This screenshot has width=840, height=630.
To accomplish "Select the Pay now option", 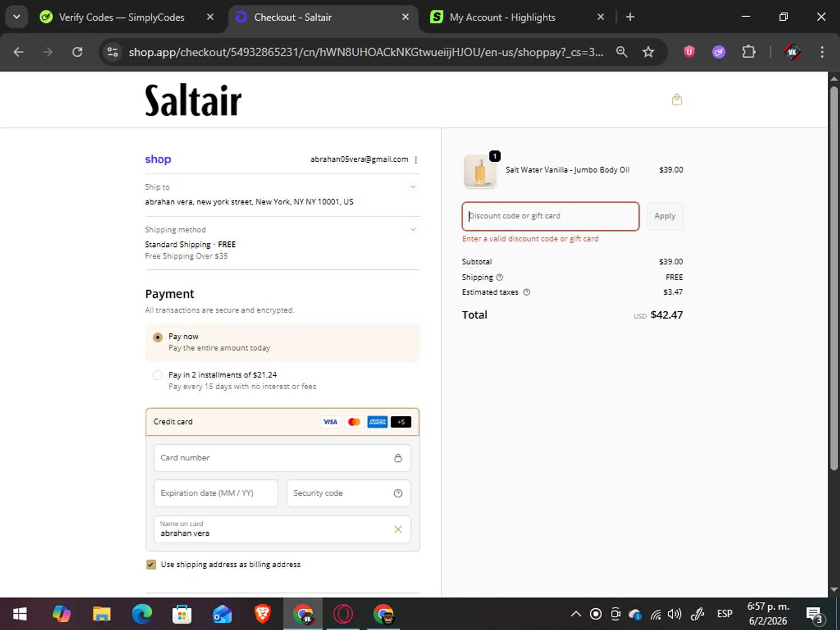I will click(x=158, y=337).
